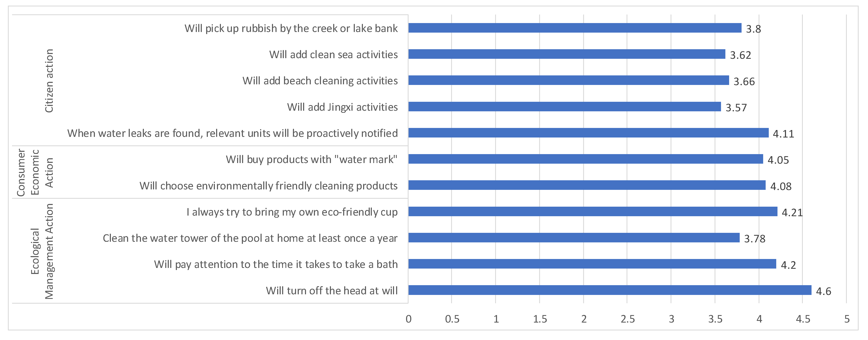Click the 'Consumer Economic Action' group label

(x=35, y=172)
